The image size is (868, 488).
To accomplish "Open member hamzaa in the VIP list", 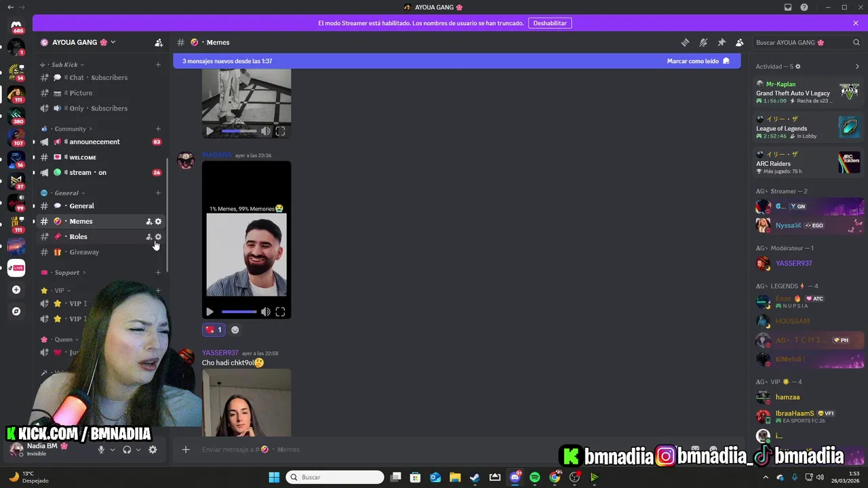I will point(808,397).
